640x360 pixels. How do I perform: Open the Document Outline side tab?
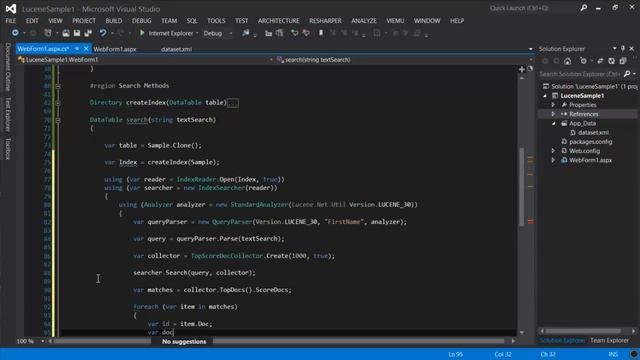coord(7,67)
